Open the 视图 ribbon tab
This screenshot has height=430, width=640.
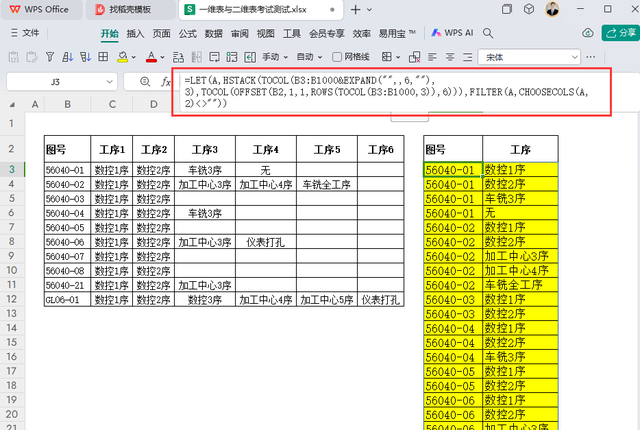[265, 33]
